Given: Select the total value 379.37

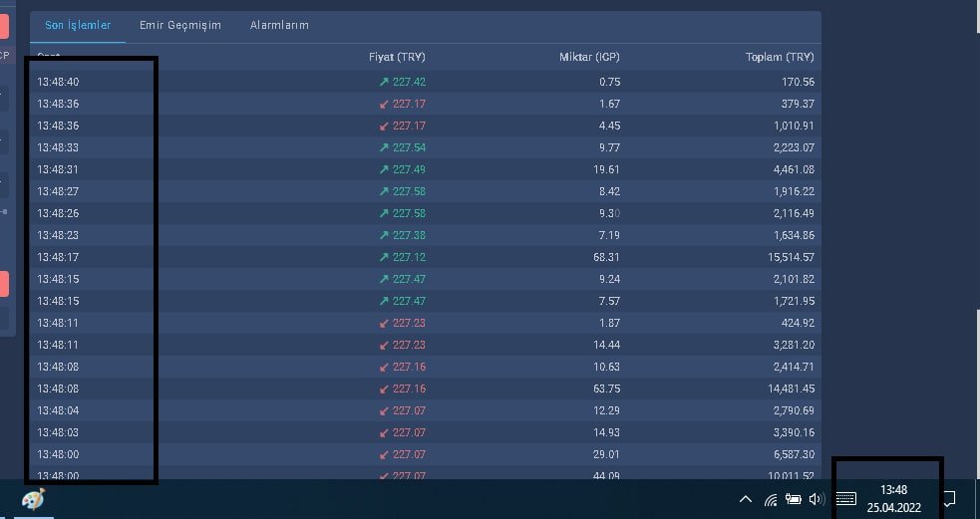Looking at the screenshot, I should [798, 104].
